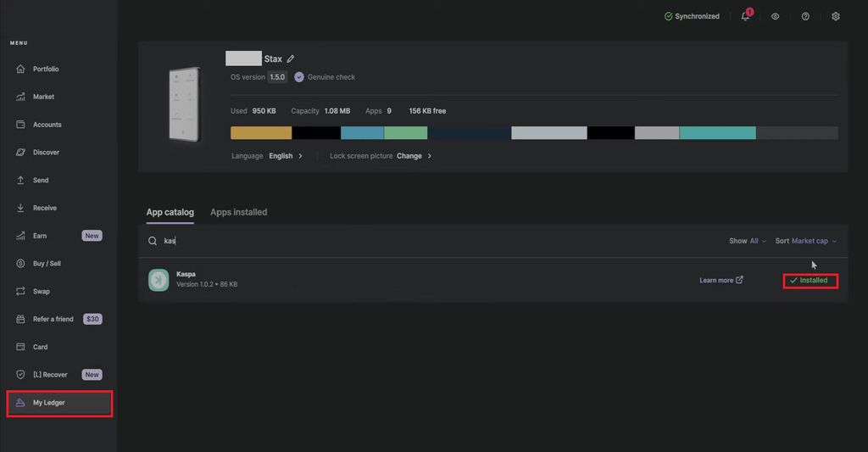The height and width of the screenshot is (452, 868).
Task: Click the Send upload arrow icon
Action: pos(20,180)
